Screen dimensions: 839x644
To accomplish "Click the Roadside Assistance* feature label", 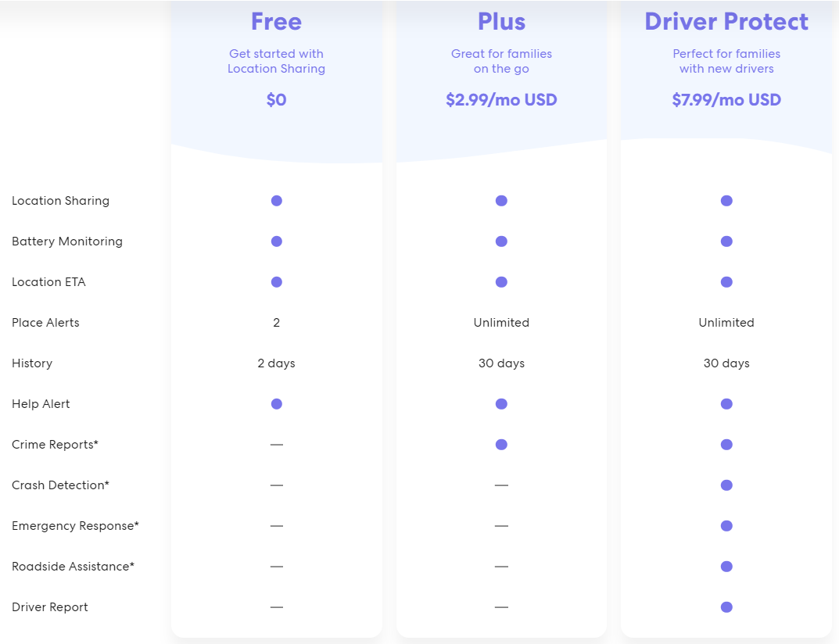I will [73, 567].
